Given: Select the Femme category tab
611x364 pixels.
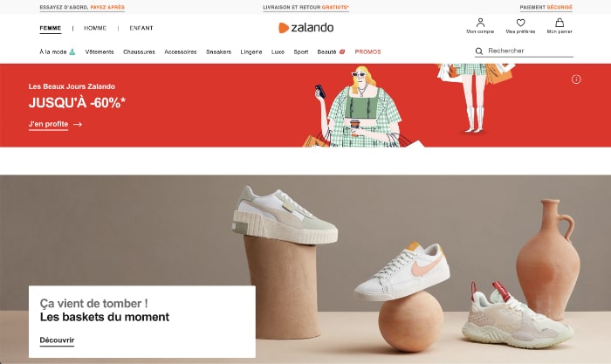Looking at the screenshot, I should click(x=51, y=28).
